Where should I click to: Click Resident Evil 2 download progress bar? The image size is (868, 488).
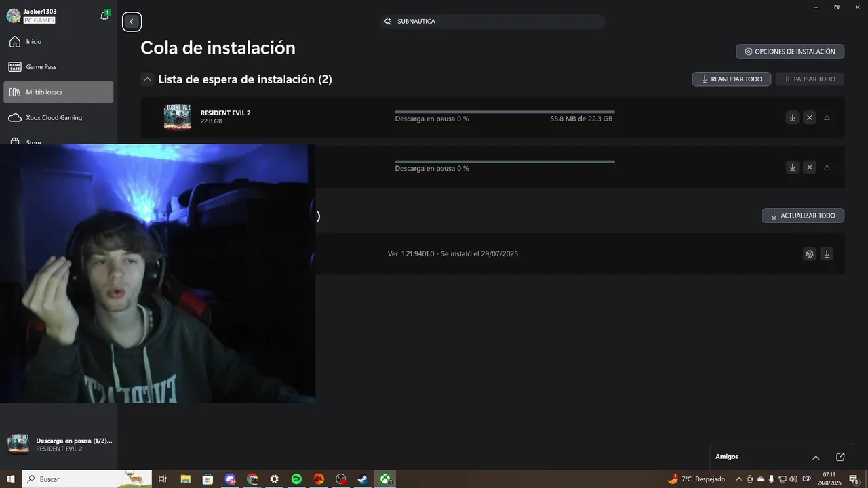tap(505, 112)
